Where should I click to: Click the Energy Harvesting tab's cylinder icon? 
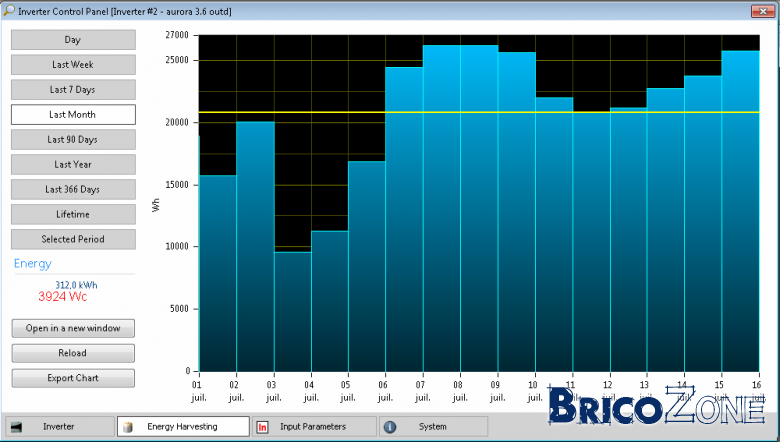click(128, 427)
